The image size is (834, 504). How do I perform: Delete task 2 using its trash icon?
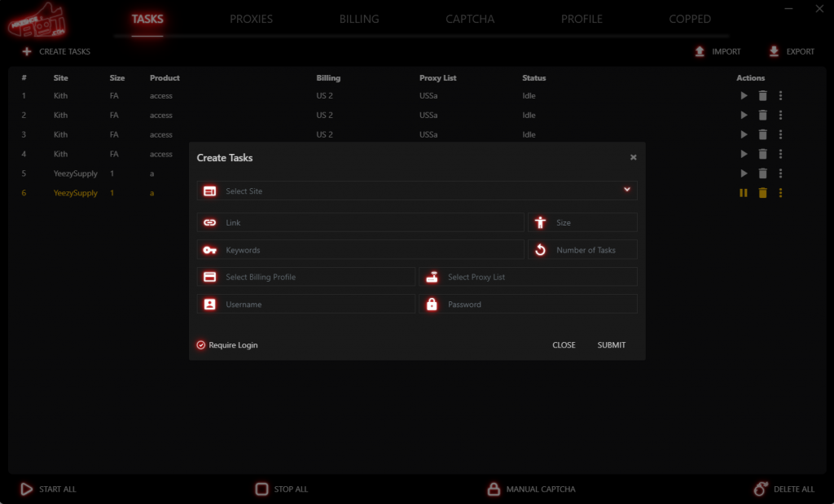(762, 116)
